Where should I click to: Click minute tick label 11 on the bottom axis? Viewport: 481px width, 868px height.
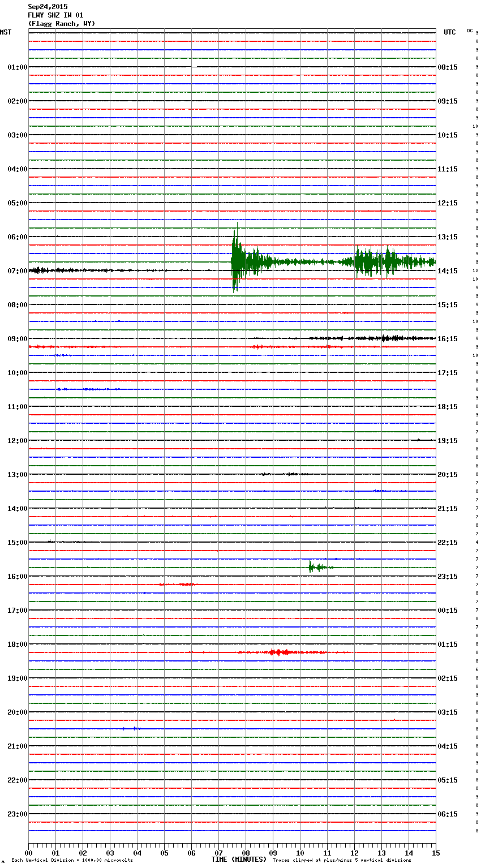[327, 853]
